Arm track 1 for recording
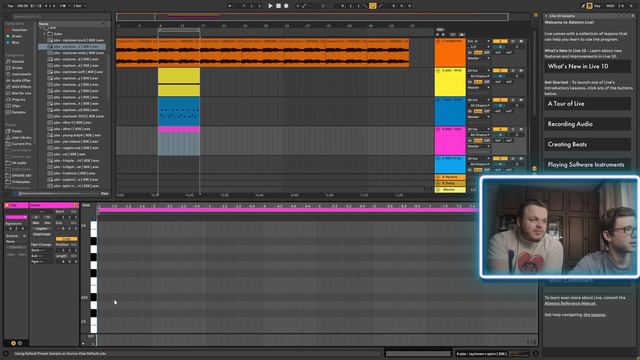640x360 pixels. 521,41
